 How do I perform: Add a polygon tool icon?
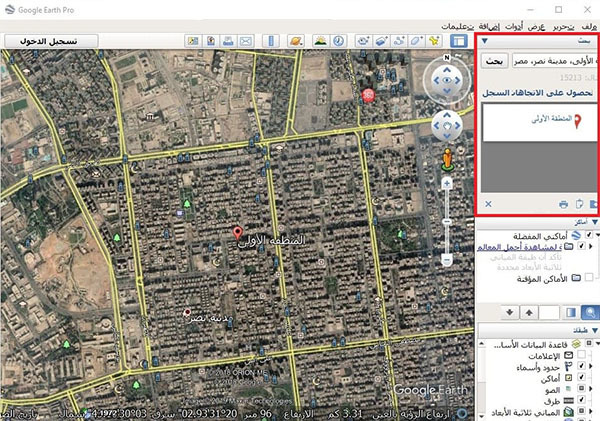click(x=416, y=41)
